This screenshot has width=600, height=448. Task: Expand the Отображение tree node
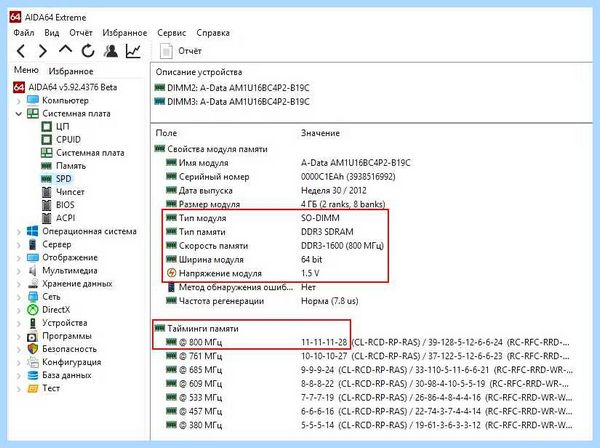pos(18,258)
